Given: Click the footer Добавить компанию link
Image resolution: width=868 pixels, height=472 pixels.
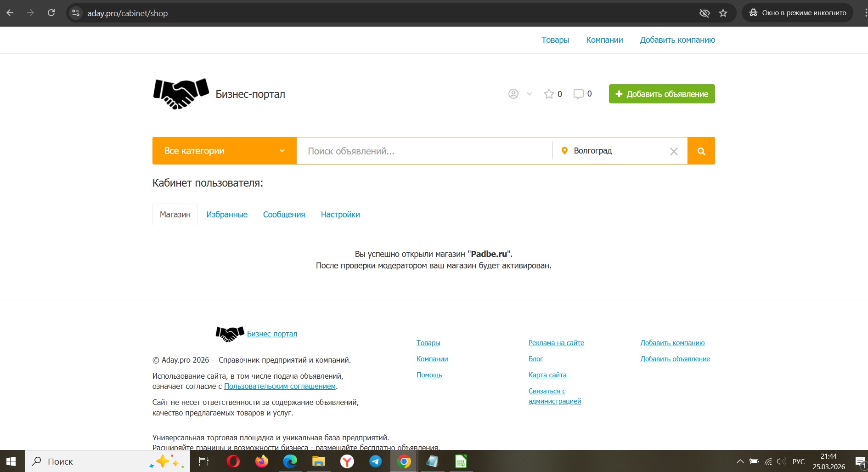Looking at the screenshot, I should (672, 343).
